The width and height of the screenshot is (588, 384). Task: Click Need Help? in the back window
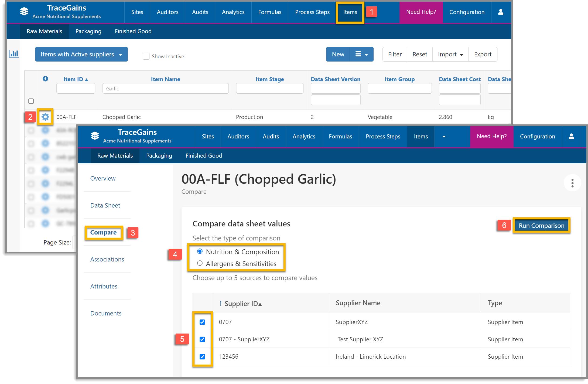(x=421, y=12)
